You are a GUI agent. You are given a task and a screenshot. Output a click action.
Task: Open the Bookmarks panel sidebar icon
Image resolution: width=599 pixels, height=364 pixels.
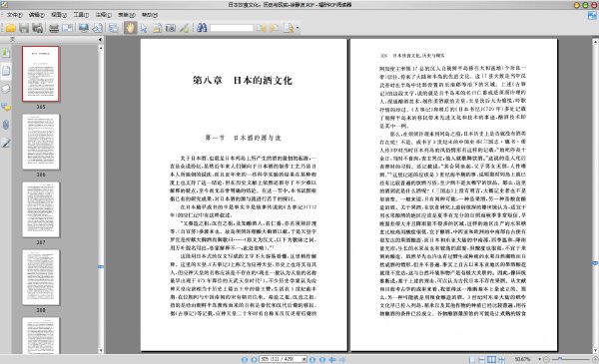pyautogui.click(x=6, y=52)
